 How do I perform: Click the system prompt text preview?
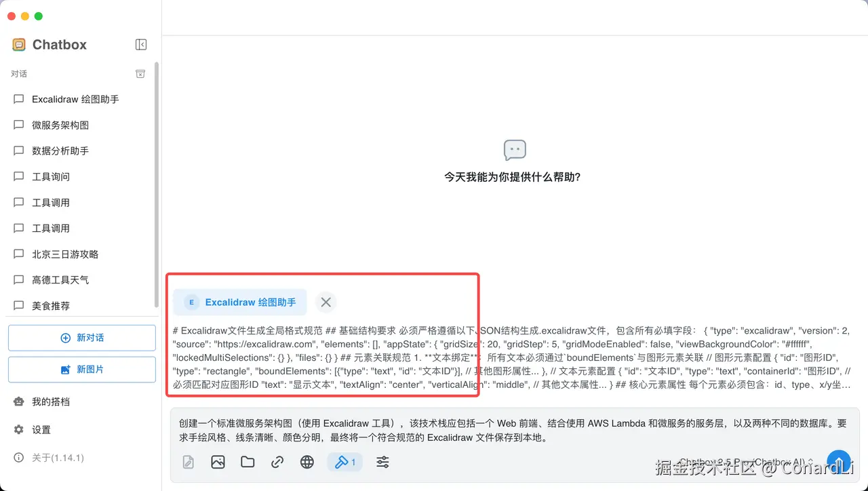(x=513, y=357)
